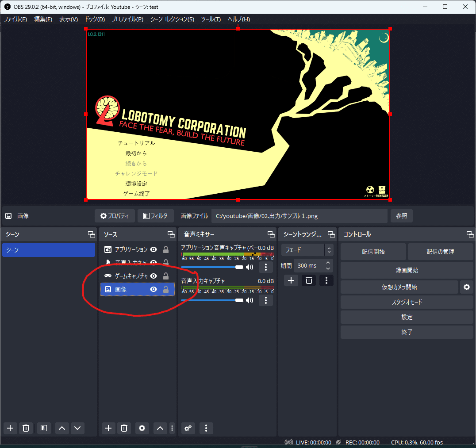Screen dimensions: 476x448
Task: Open the ファイル menu
Action: point(15,19)
